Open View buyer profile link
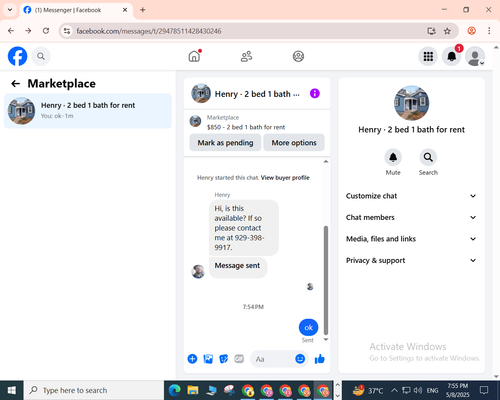 (x=285, y=178)
